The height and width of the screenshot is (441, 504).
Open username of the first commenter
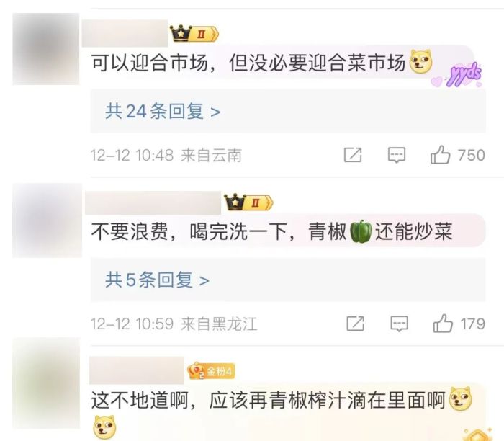coord(125,33)
